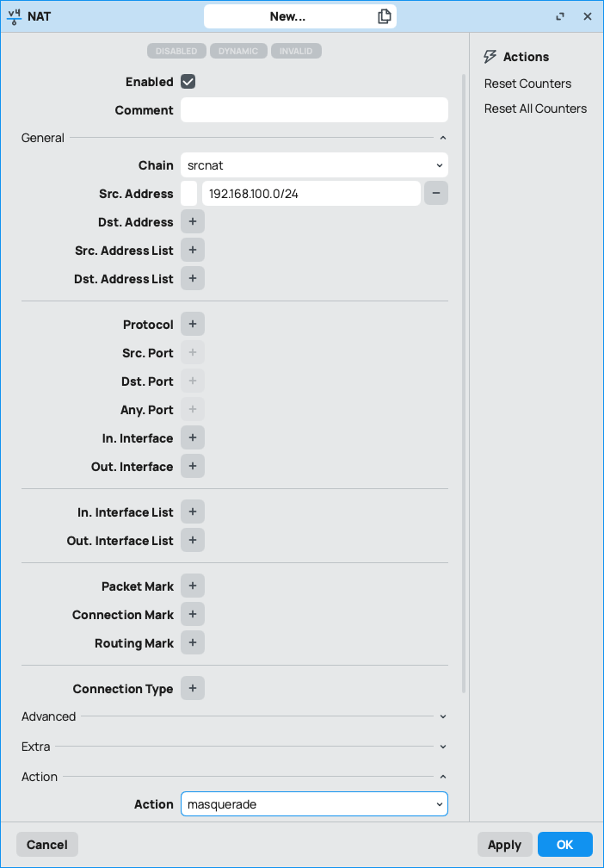Select Reset All Counters action
Screen dimensions: 604x868
[535, 108]
